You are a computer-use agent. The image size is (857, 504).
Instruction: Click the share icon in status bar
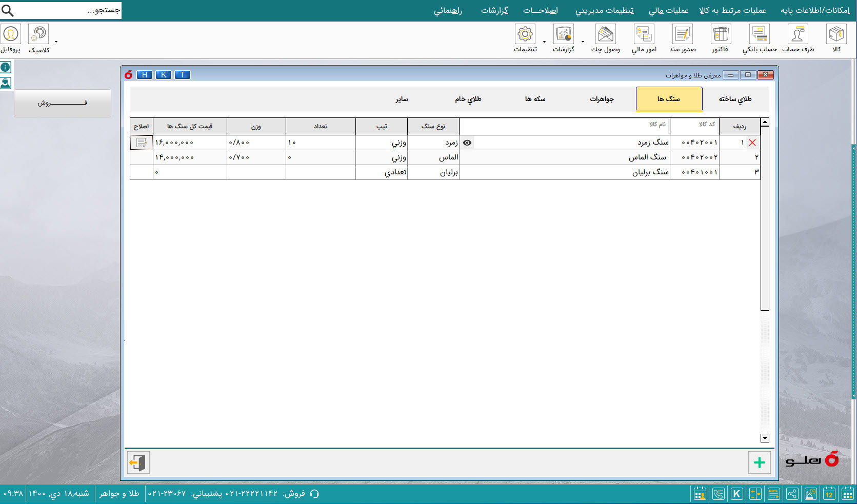tap(792, 494)
